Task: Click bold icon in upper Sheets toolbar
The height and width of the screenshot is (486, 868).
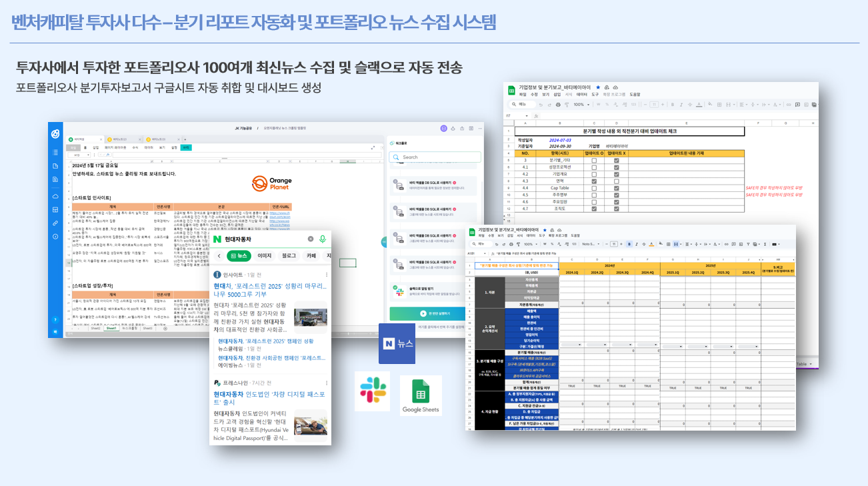Action: [673, 105]
